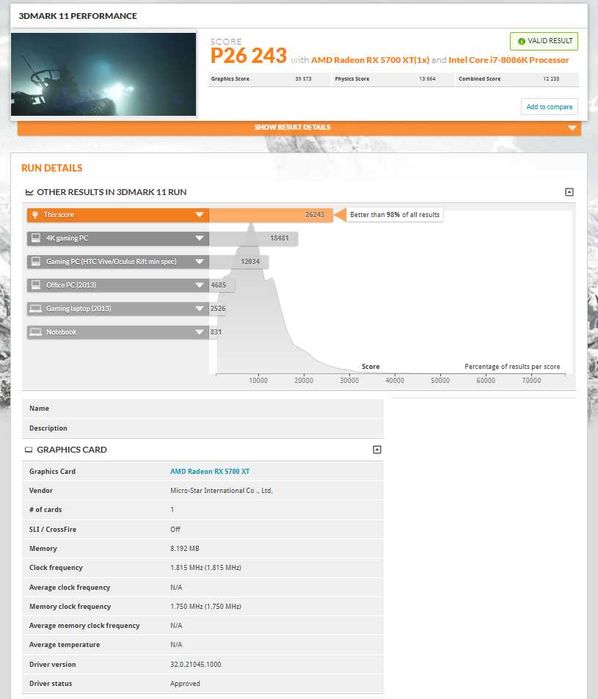Click the Valid Result badge
The height and width of the screenshot is (699, 598).
coord(544,41)
